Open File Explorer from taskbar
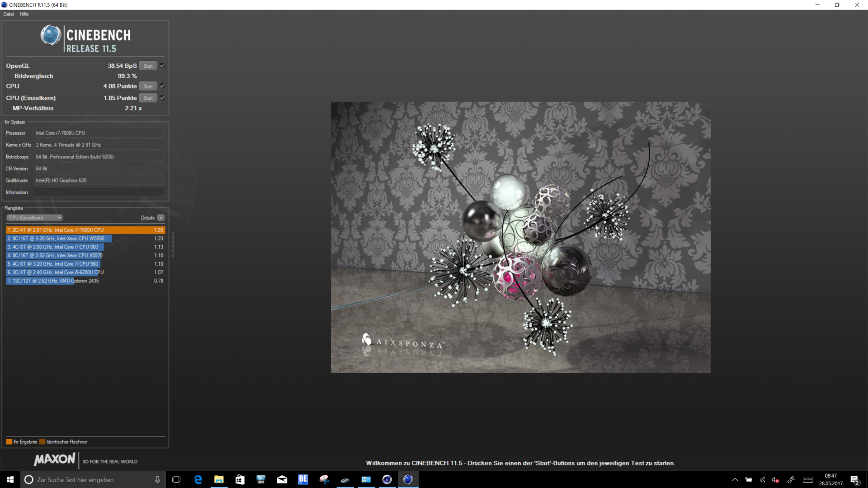Viewport: 868px width, 488px height. click(x=219, y=479)
